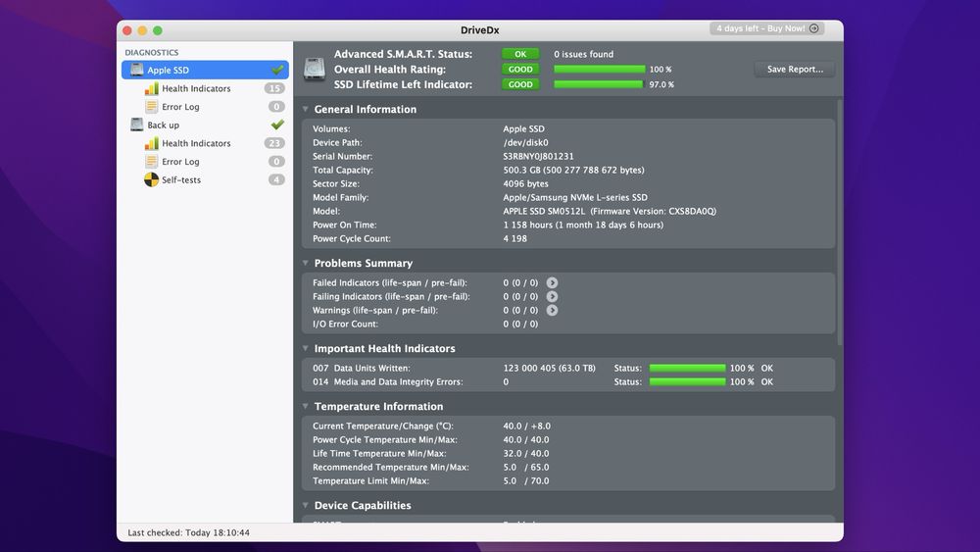Select the Apple SSD drive in sidebar
The width and height of the screenshot is (980, 552).
pos(205,70)
